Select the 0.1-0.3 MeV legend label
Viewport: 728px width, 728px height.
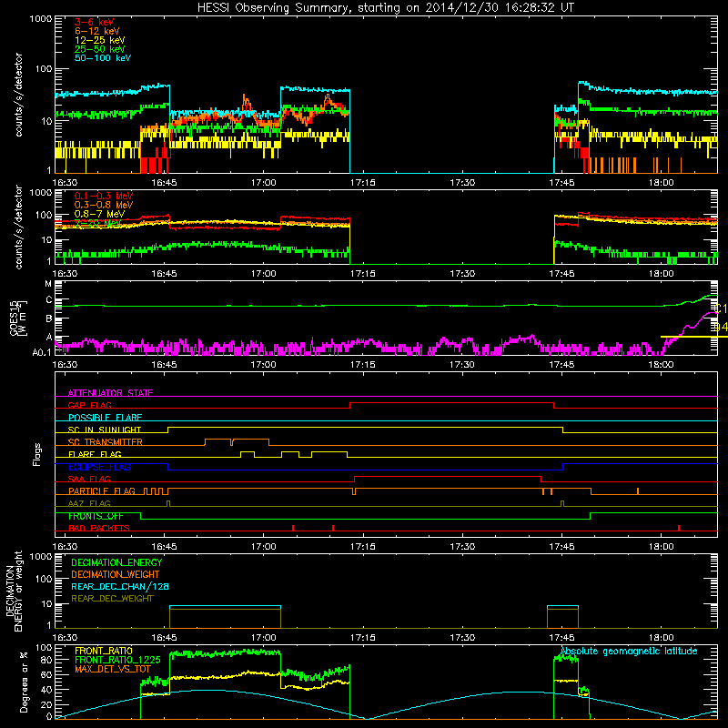click(x=104, y=196)
